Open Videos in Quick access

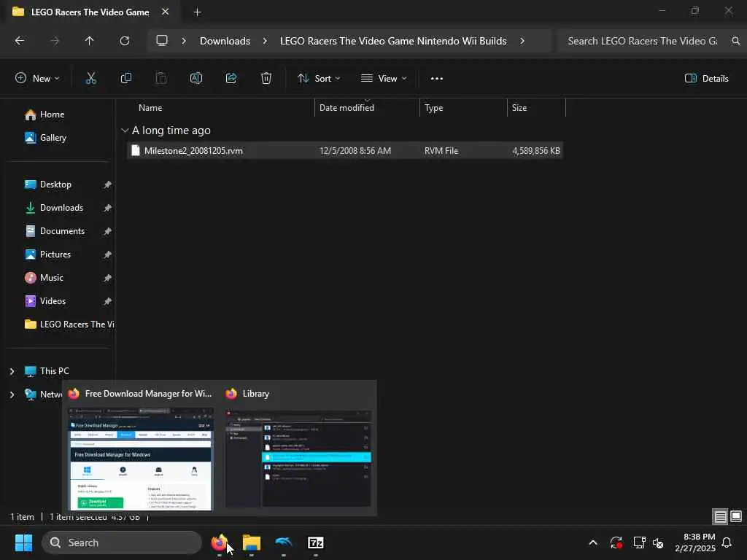coord(53,301)
